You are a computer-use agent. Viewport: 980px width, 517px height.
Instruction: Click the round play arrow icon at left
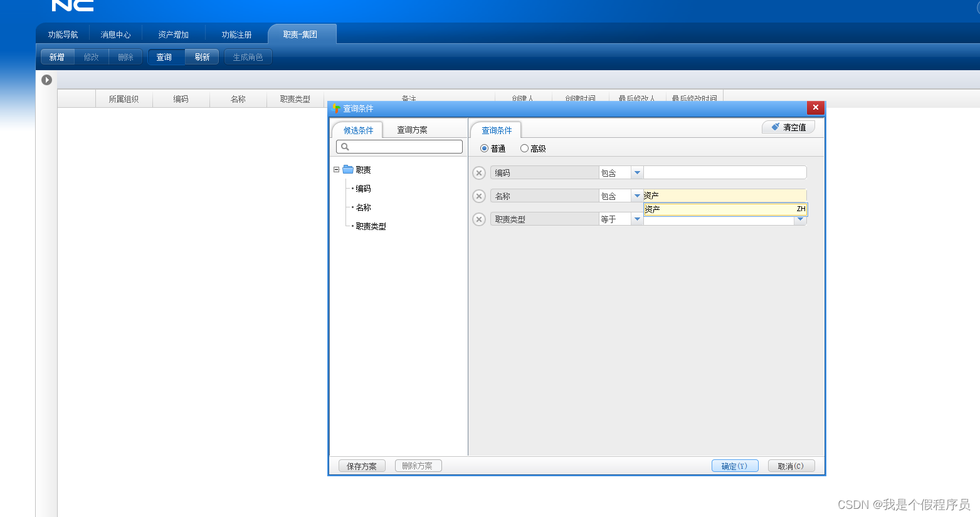click(x=46, y=80)
